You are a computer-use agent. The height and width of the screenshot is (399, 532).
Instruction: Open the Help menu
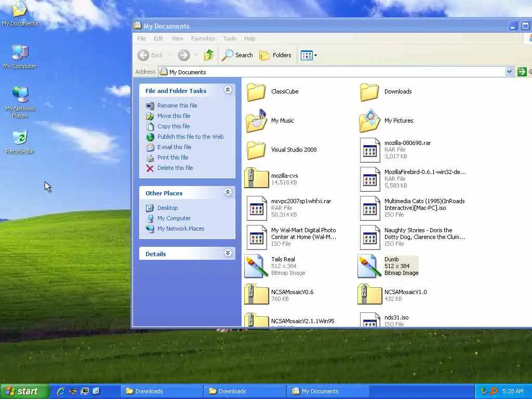250,38
